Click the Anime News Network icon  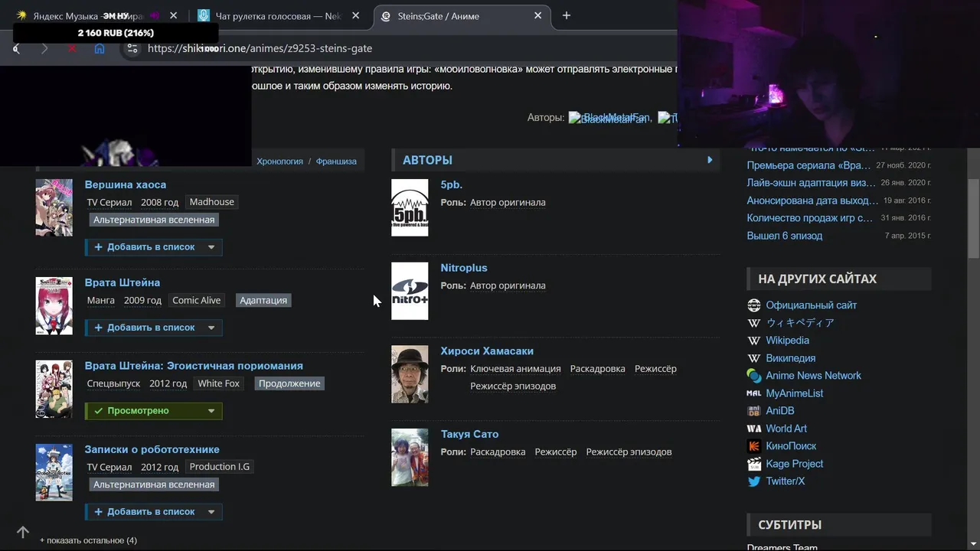click(x=754, y=376)
